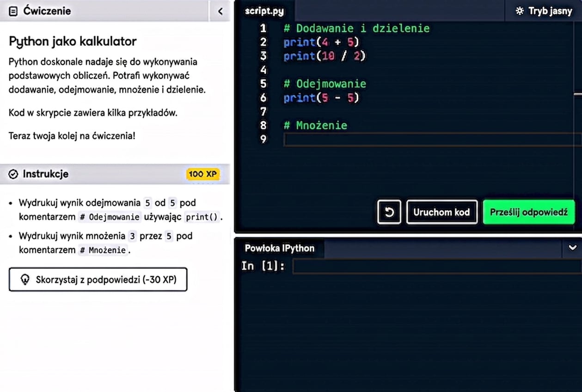Viewport: 582px width, 392px height.
Task: Click the text Teraz twoja kolej na ćwiczenia!
Action: [72, 136]
